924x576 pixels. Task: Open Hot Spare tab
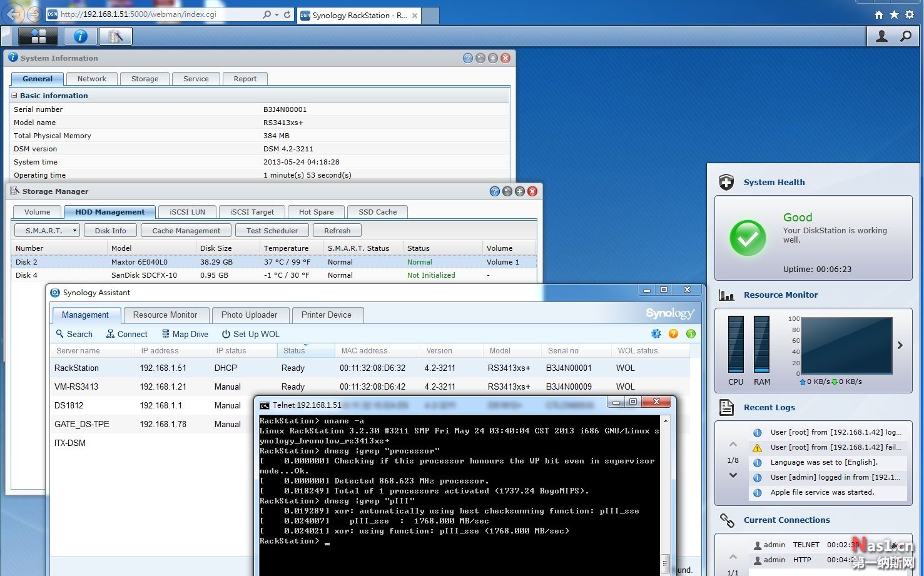(316, 212)
